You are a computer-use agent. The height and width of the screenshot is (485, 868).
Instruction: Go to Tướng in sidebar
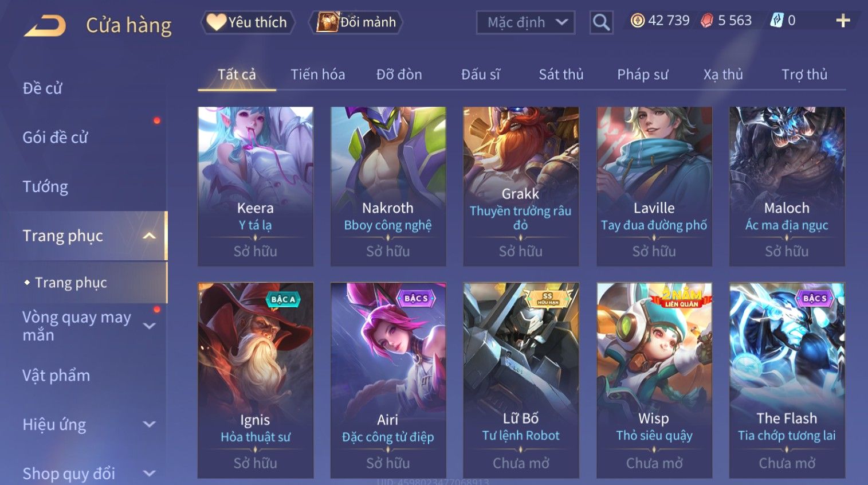(x=45, y=187)
